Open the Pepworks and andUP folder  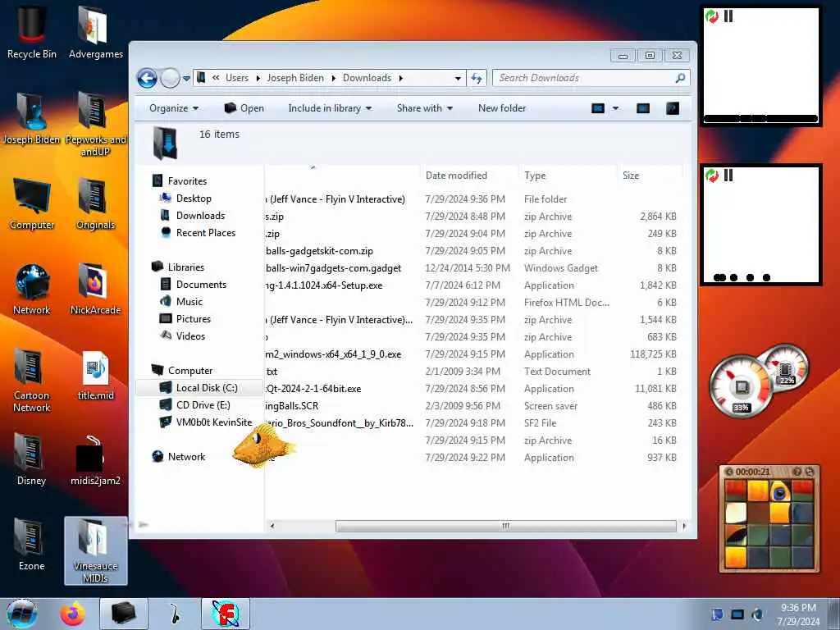click(95, 123)
